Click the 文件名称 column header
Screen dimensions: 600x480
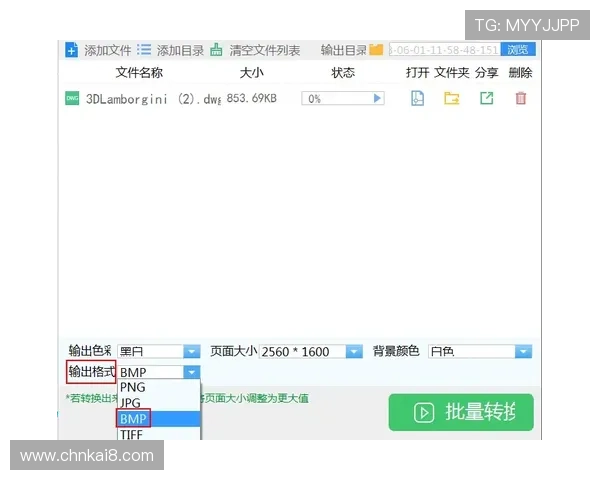pyautogui.click(x=139, y=72)
